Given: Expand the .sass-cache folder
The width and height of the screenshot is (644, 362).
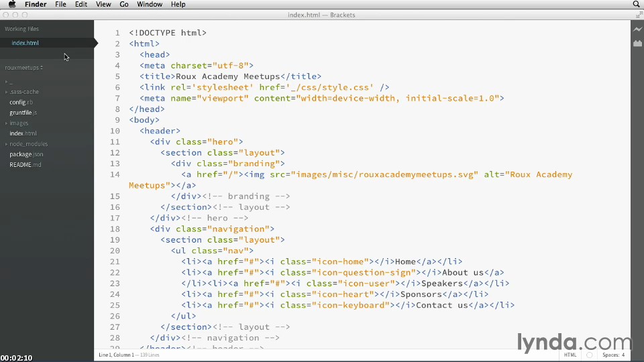Looking at the screenshot, I should pos(24,92).
